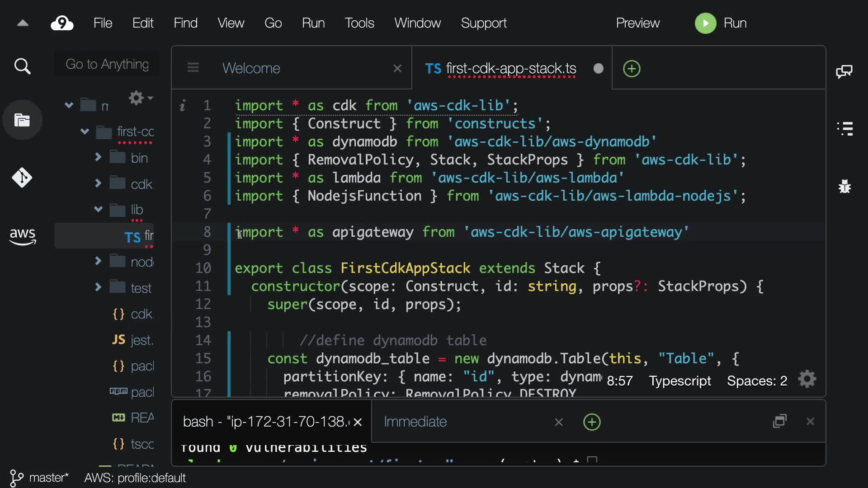868x488 pixels.
Task: Collapse the top menu bar arrow
Action: coord(23,23)
